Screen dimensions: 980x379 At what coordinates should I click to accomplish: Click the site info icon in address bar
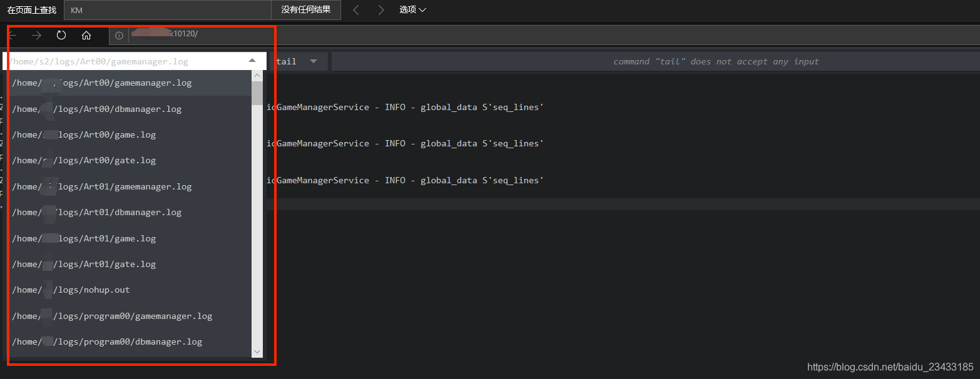tap(118, 36)
